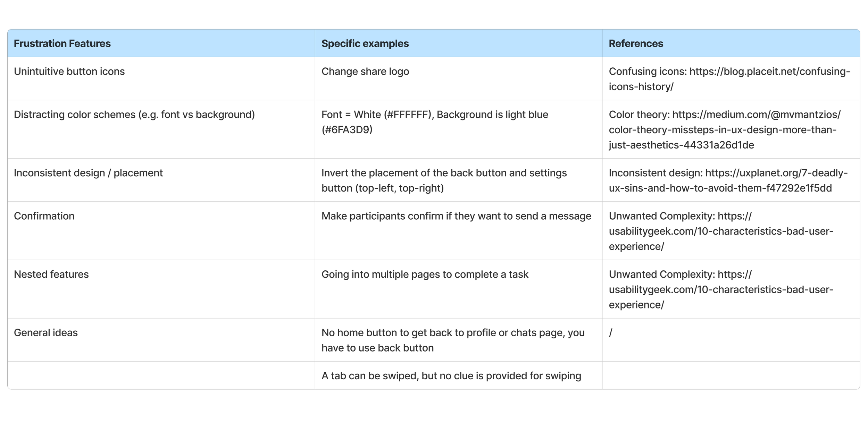The image size is (868, 422).
Task: Select the Make participants confirm message cell
Action: 456,216
